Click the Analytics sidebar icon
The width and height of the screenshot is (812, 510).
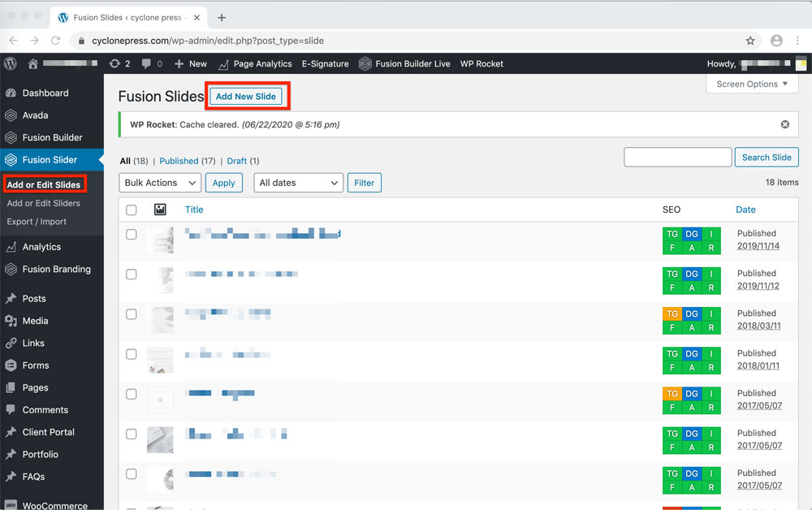(11, 247)
